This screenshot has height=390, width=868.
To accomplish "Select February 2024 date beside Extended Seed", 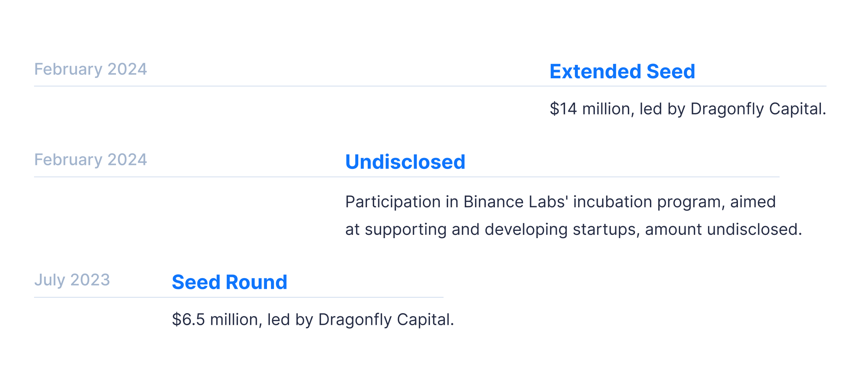I will [x=91, y=69].
